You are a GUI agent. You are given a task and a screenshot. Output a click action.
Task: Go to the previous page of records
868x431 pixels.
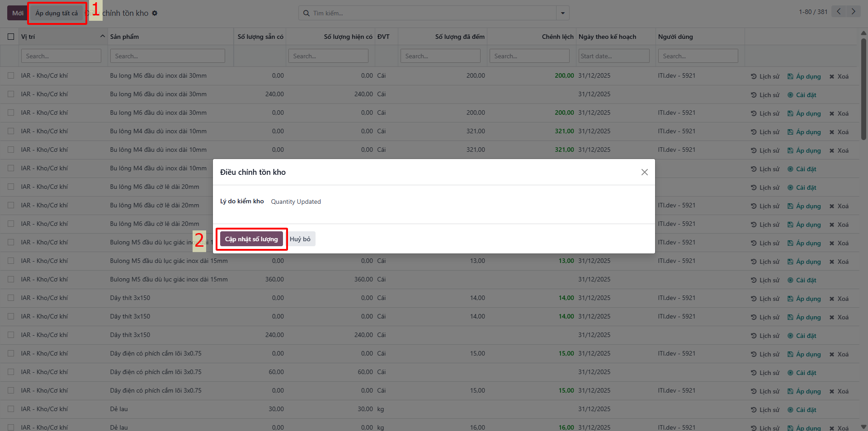[x=839, y=12]
